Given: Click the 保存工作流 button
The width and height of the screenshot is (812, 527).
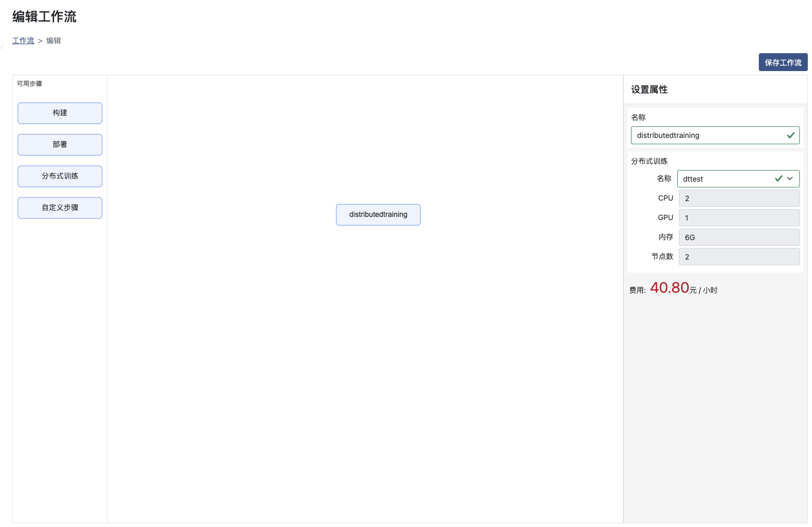Looking at the screenshot, I should [783, 62].
